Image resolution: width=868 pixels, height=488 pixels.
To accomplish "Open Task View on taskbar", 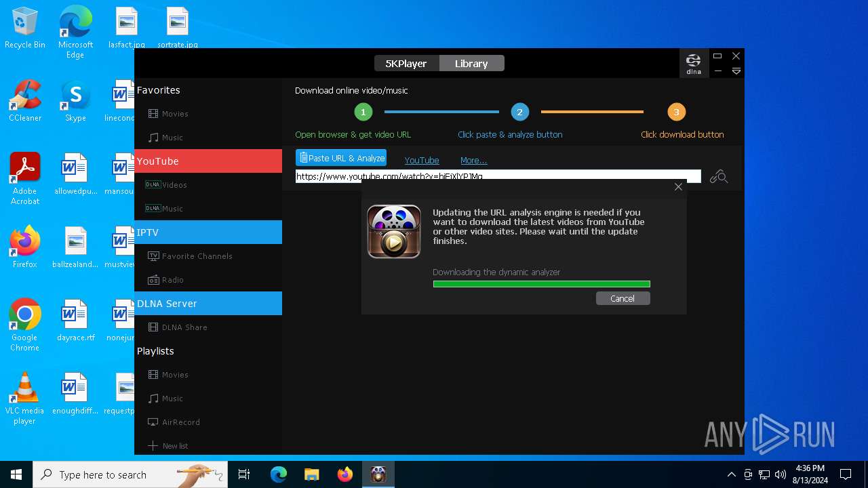I will click(x=244, y=474).
